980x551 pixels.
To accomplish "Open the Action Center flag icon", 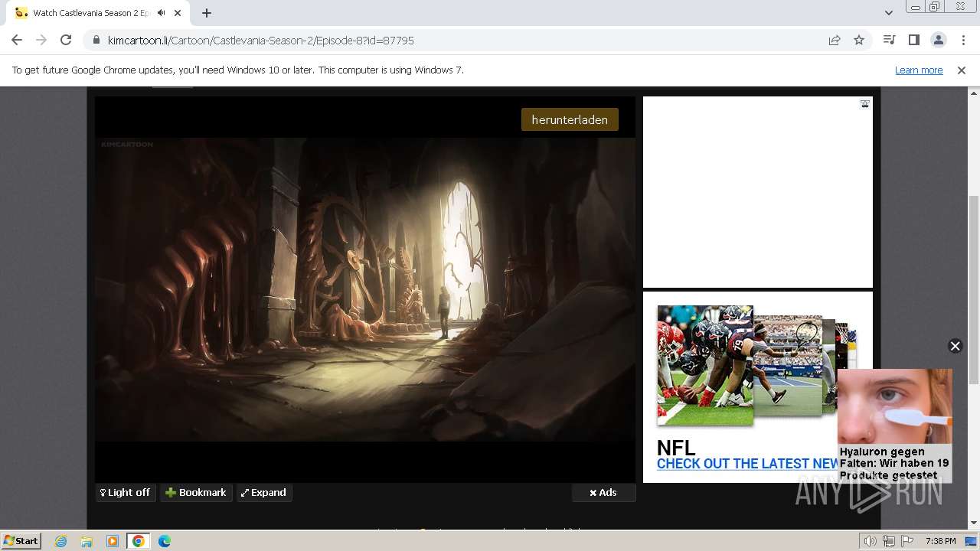I will tap(907, 541).
